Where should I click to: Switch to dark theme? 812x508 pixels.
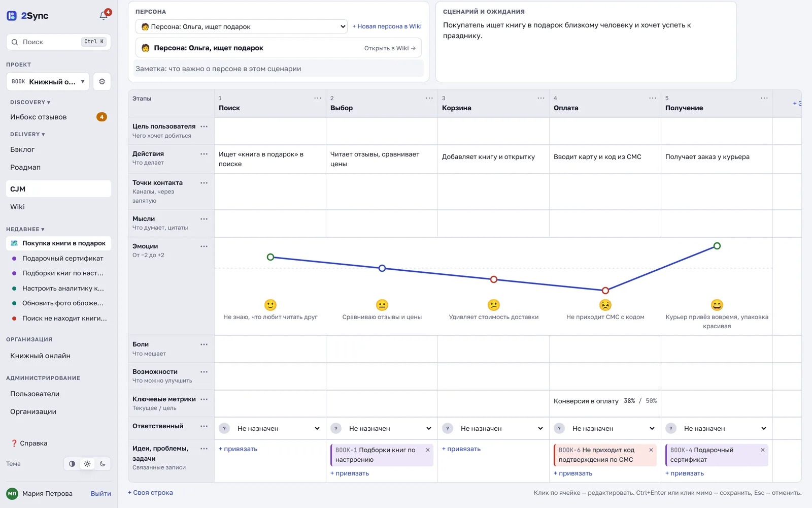pyautogui.click(x=103, y=464)
